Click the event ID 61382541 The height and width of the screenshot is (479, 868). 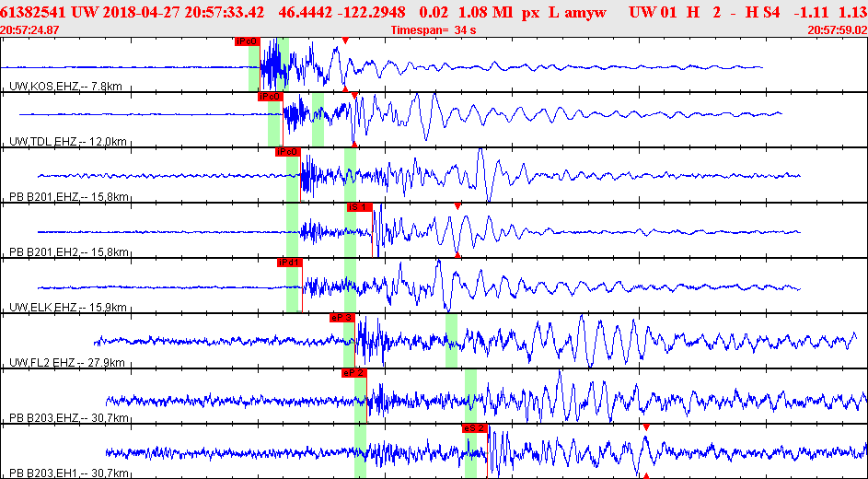33,12
